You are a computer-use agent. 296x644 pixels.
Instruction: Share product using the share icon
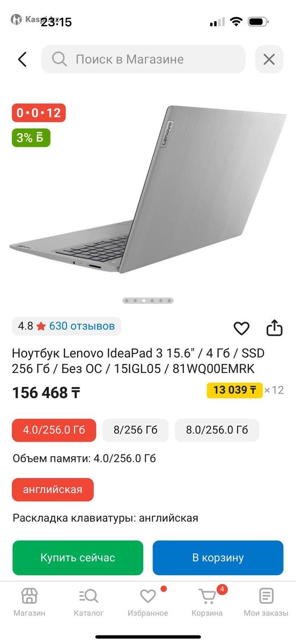click(x=274, y=327)
